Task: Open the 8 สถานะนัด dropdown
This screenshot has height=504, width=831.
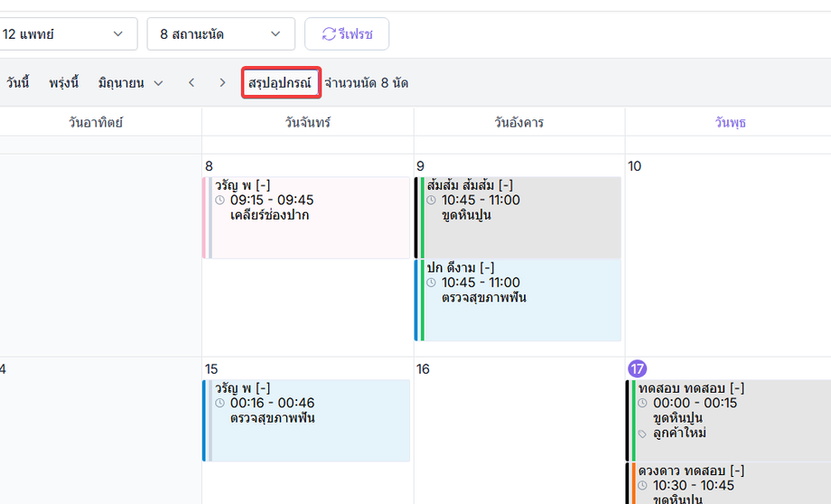Action: pos(221,34)
